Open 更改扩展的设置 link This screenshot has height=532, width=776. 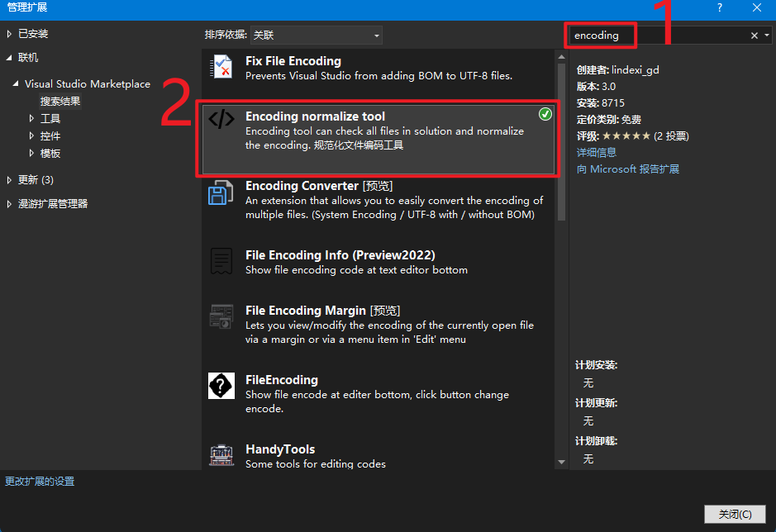pos(40,481)
